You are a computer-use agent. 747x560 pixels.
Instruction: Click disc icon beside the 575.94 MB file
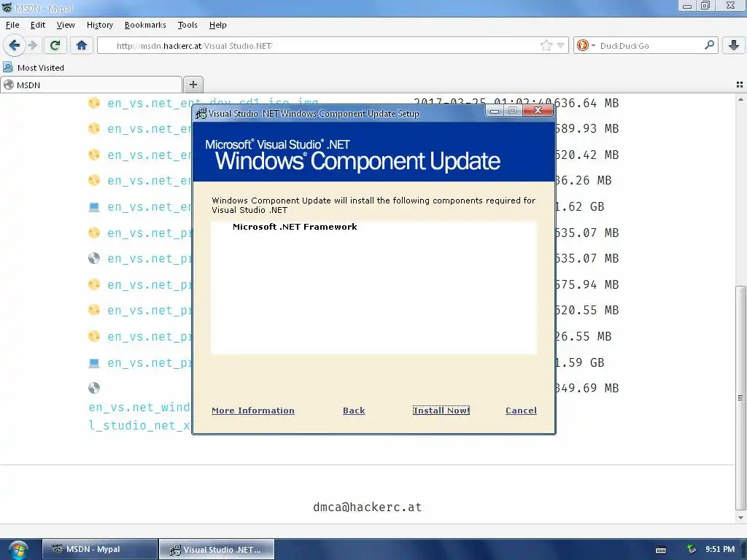94,284
